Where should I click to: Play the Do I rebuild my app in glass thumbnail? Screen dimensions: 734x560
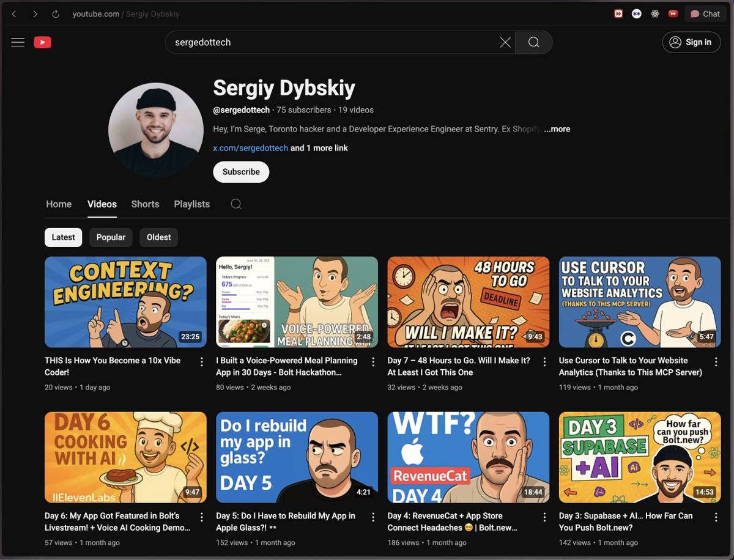point(297,457)
